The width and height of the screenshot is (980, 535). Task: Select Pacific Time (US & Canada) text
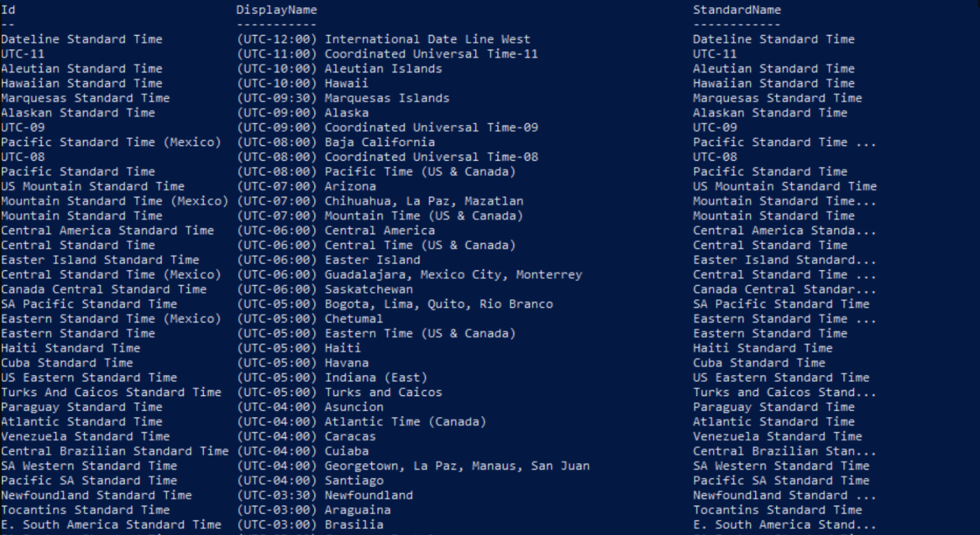tap(420, 171)
